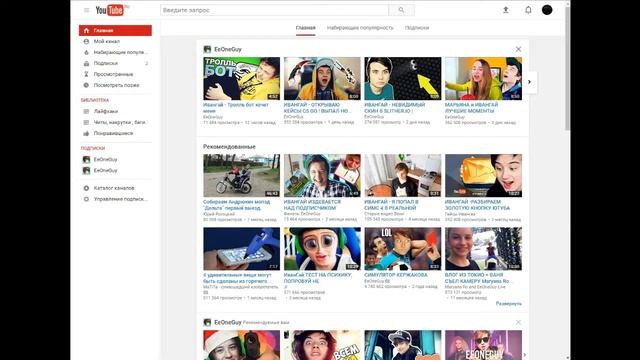Screen dimensions: 640x360
Task: Open the 'Собираем Андрюхин мопед' thumbnail
Action: [x=242, y=176]
